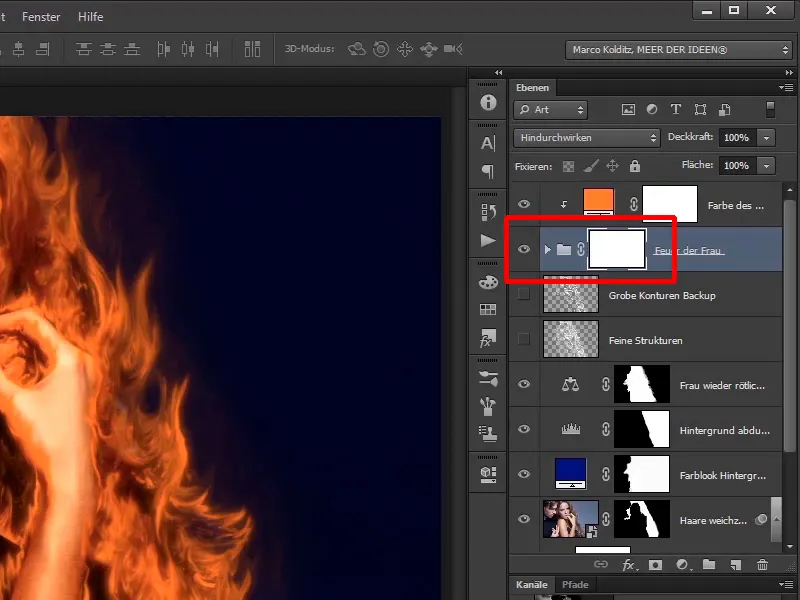Select the Grobe Konturen Backup layer thumbnail
Image resolution: width=800 pixels, height=600 pixels.
tap(571, 294)
